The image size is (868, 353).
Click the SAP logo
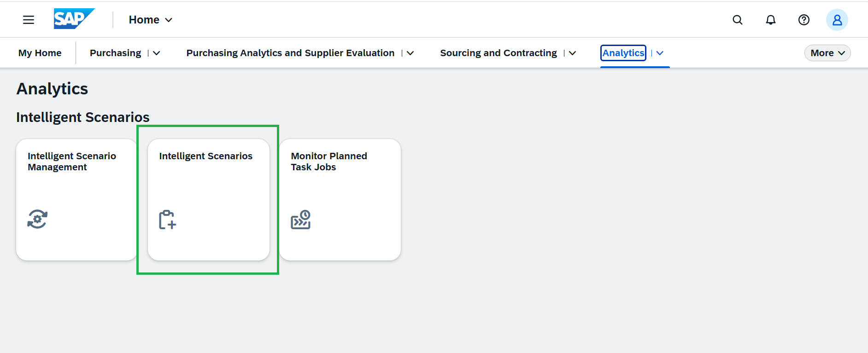[x=74, y=19]
